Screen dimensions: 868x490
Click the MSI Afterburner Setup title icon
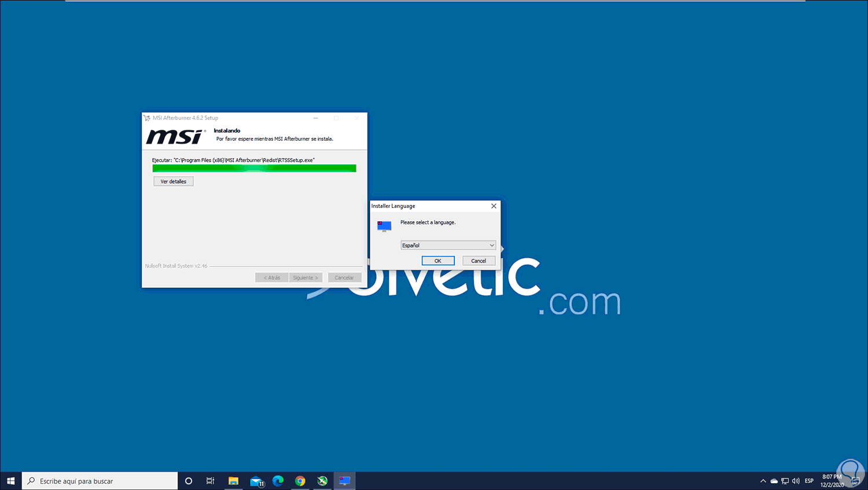[x=147, y=118]
